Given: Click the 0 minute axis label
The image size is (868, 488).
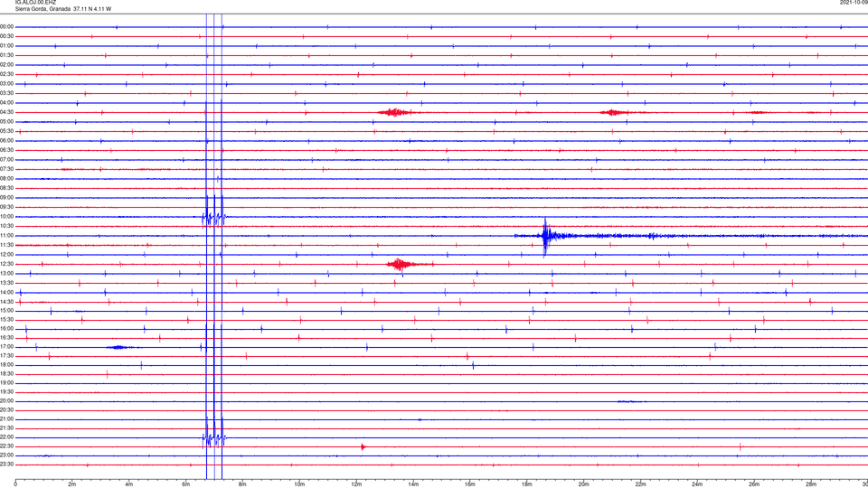Looking at the screenshot, I should [x=15, y=484].
